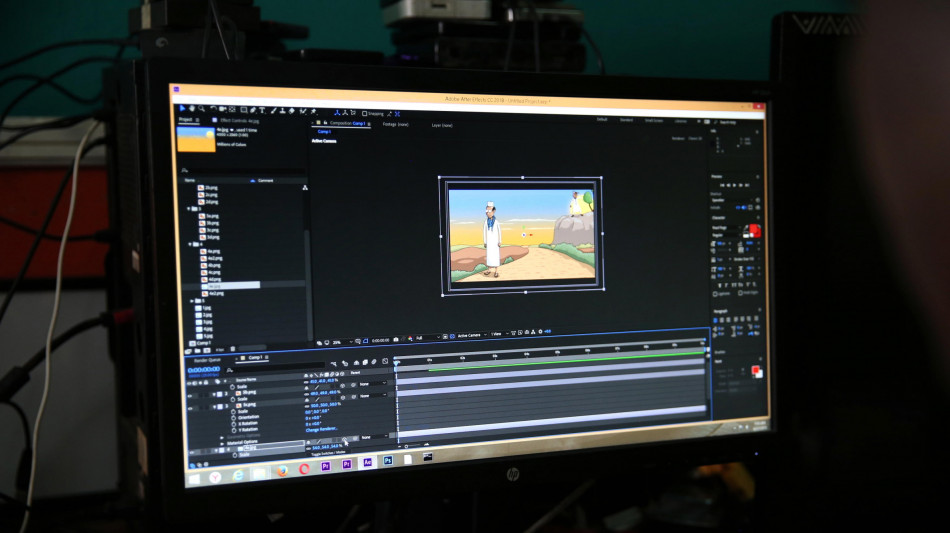
Task: Click the current time display in the timeline
Action: 203,369
